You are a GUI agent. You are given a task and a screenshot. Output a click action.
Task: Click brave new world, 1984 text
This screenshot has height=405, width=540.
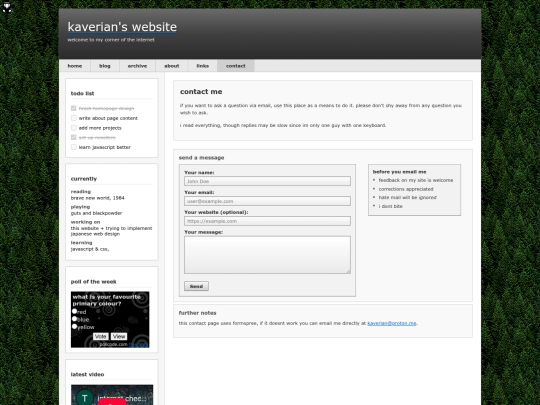[x=97, y=198]
